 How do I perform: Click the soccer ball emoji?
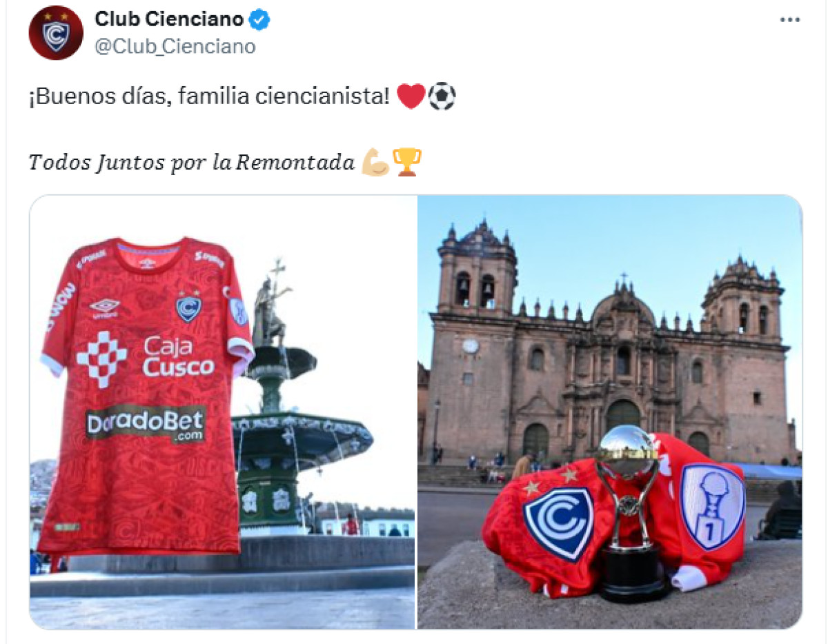coord(442,97)
